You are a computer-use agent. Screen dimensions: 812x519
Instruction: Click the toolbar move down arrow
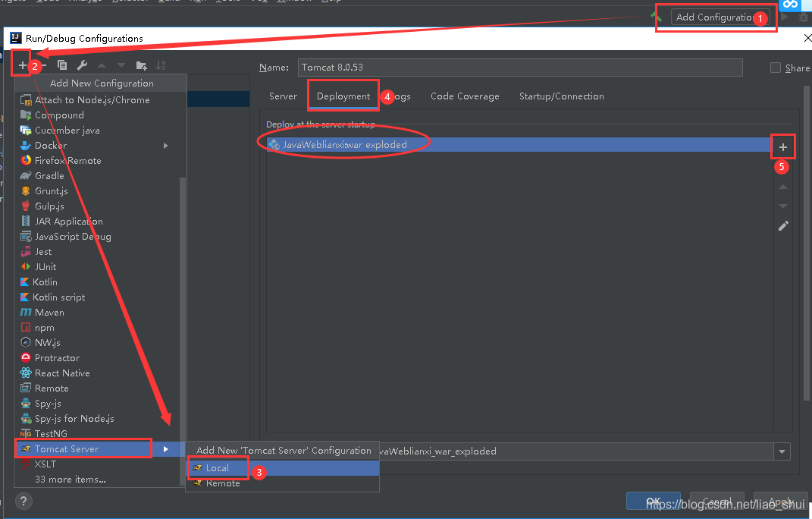(121, 65)
